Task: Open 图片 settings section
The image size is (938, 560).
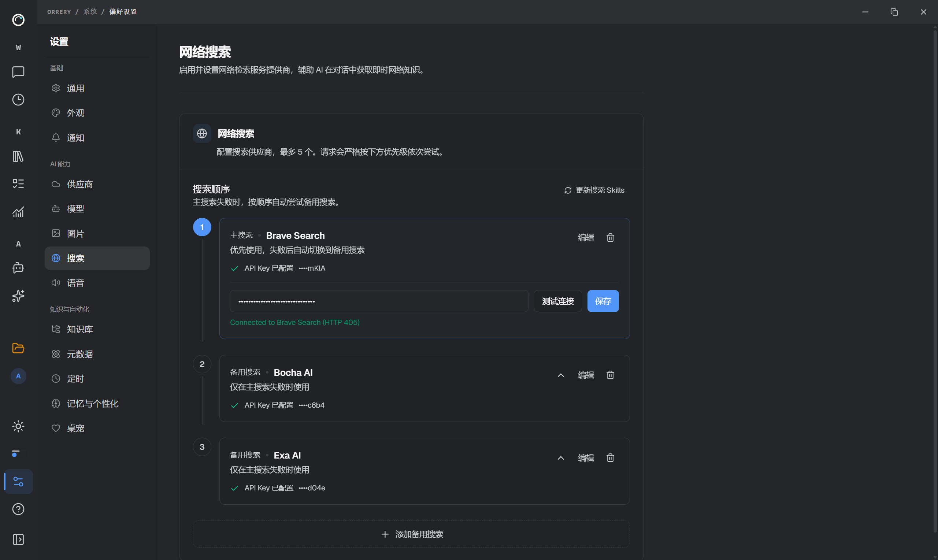Action: (x=97, y=234)
